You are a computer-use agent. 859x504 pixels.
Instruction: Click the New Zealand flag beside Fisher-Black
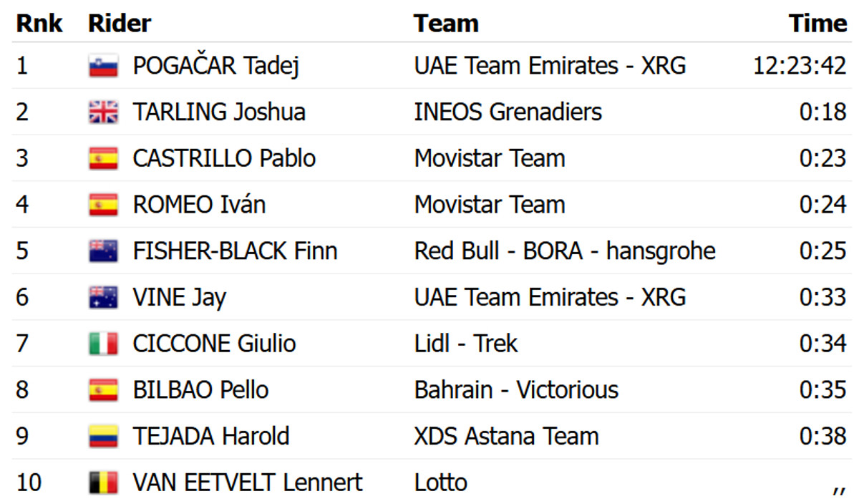103,251
